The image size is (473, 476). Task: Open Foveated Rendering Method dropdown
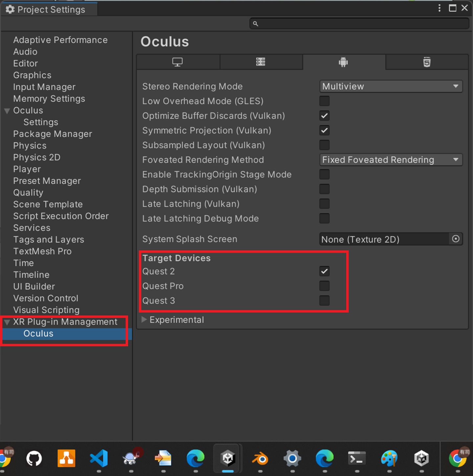click(x=391, y=160)
